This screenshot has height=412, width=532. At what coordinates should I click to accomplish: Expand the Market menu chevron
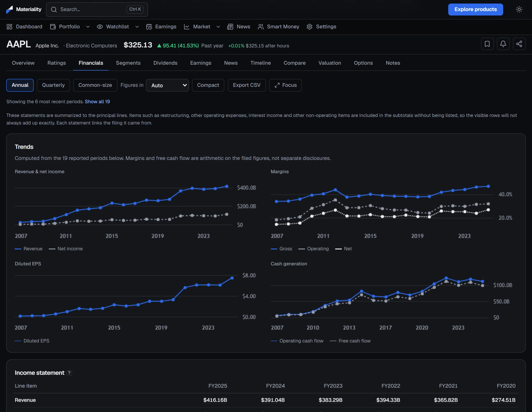(218, 27)
